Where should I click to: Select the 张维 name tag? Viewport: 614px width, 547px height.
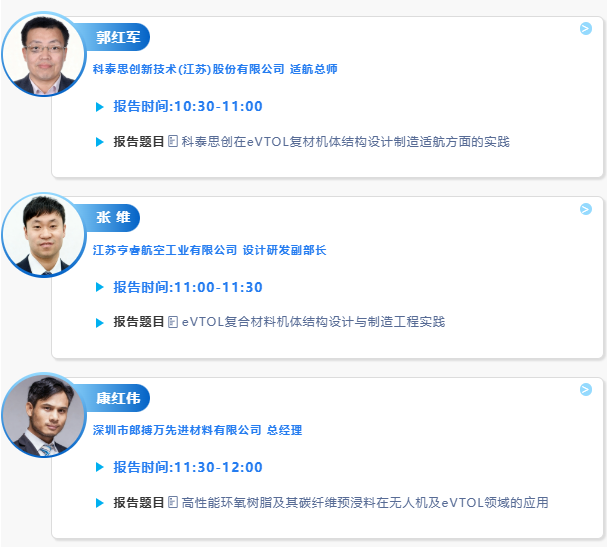point(112,218)
